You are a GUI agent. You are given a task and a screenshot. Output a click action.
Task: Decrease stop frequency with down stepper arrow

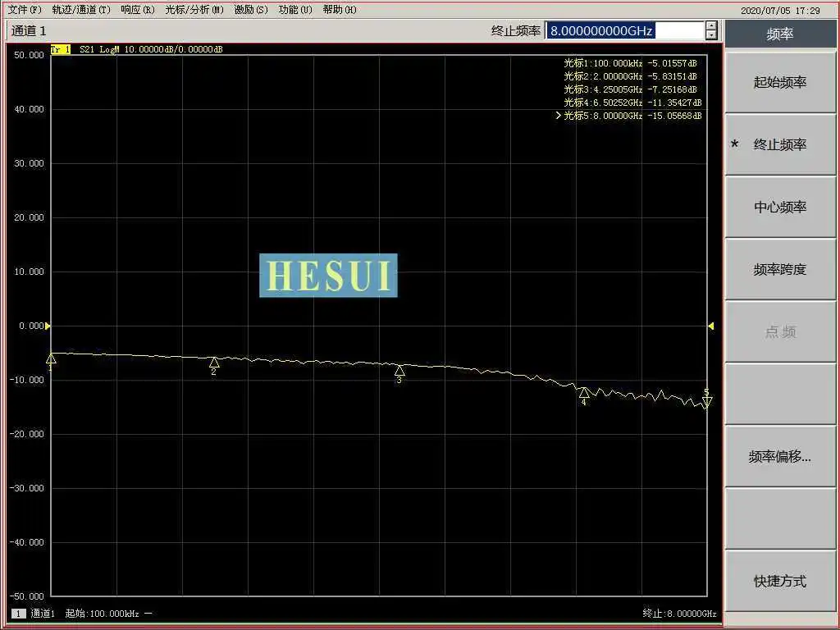pyautogui.click(x=711, y=35)
